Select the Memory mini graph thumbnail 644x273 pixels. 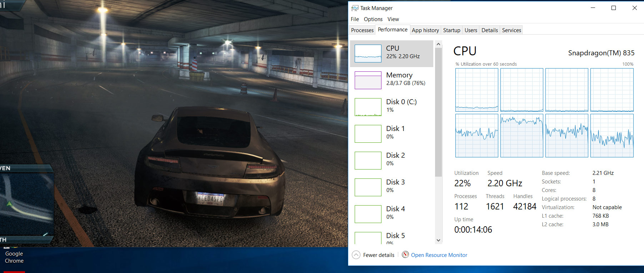pyautogui.click(x=368, y=80)
